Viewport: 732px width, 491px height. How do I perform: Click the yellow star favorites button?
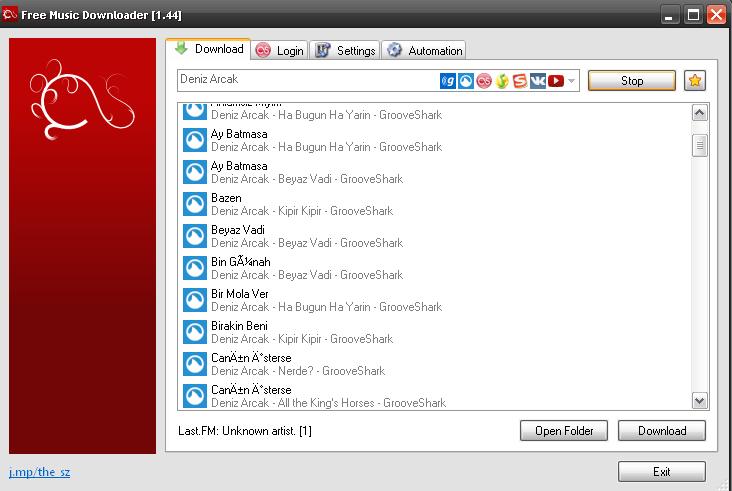[x=695, y=81]
